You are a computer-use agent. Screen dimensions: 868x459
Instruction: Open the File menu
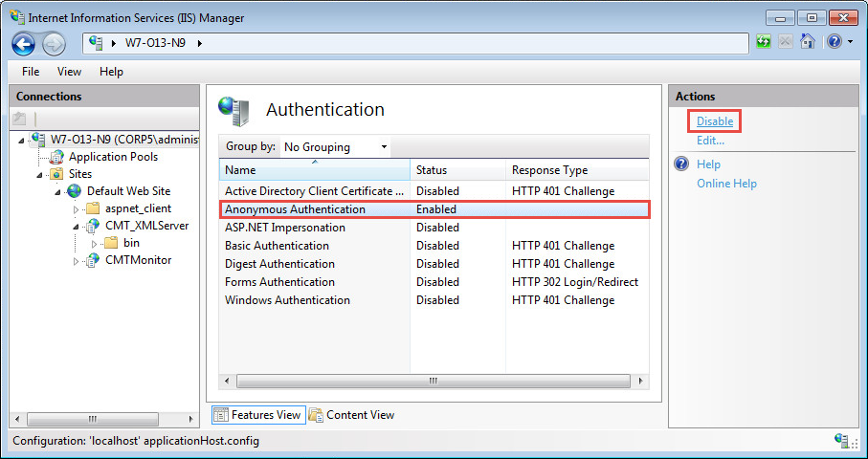coord(31,72)
